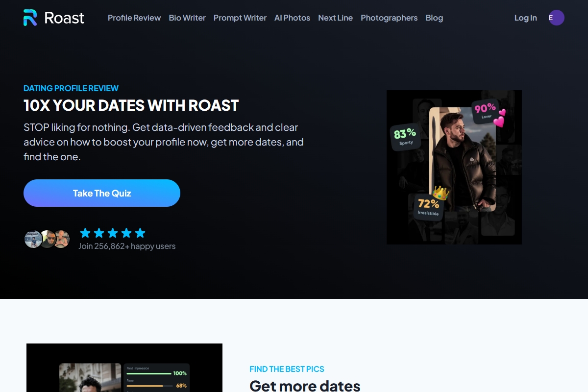
Task: Visit the Photographers page
Action: (389, 18)
